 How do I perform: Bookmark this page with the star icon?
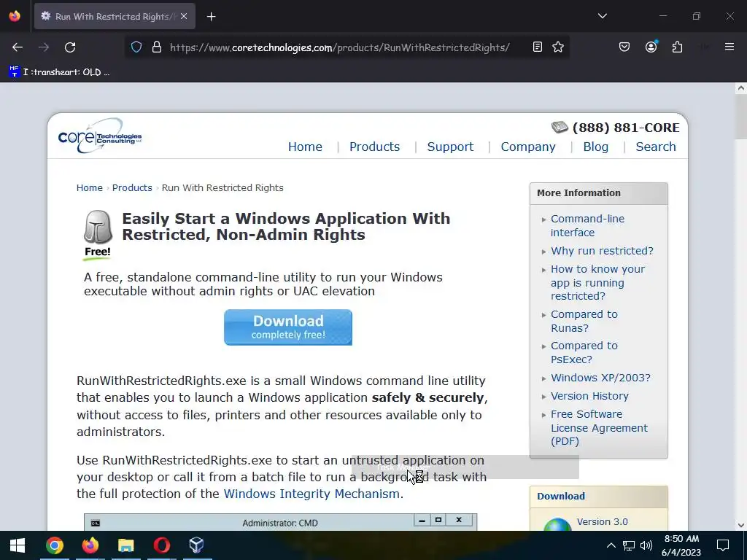pos(558,47)
